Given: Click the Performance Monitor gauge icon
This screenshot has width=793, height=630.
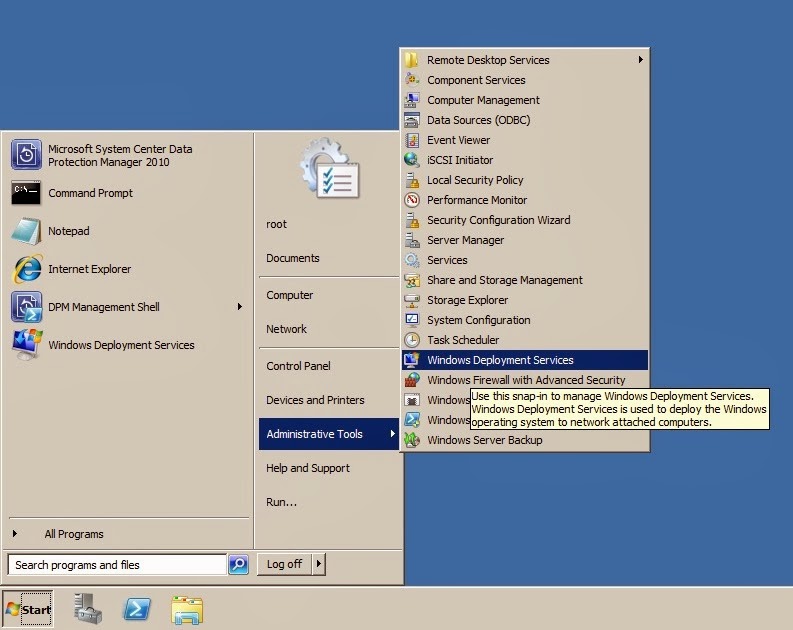Looking at the screenshot, I should coord(412,200).
